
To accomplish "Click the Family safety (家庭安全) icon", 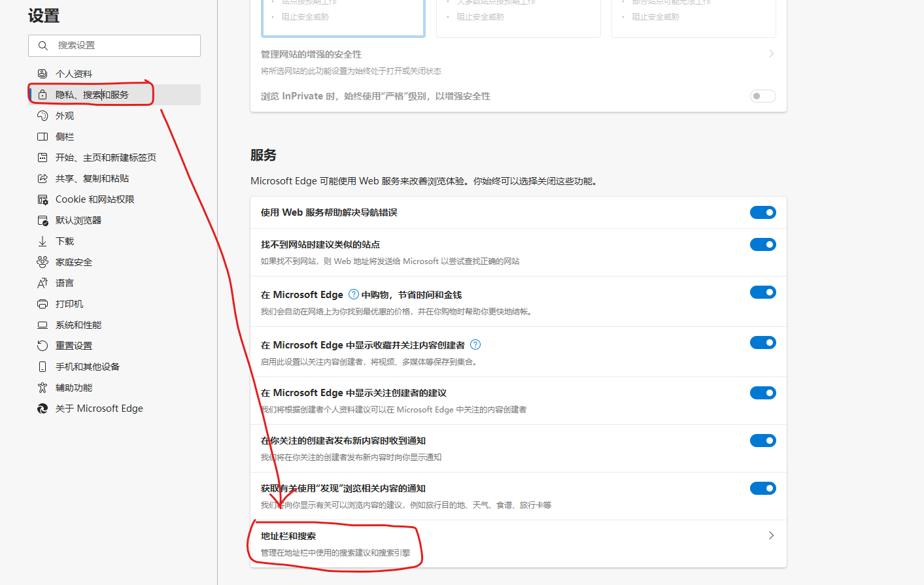I will click(x=43, y=262).
